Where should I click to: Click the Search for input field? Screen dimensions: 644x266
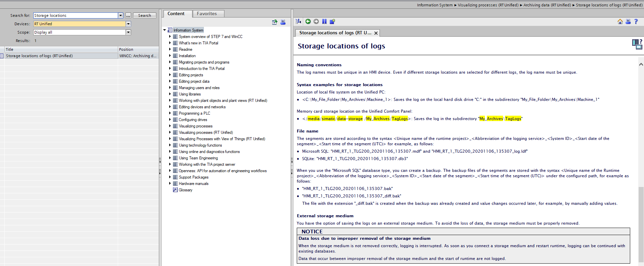(x=75, y=15)
